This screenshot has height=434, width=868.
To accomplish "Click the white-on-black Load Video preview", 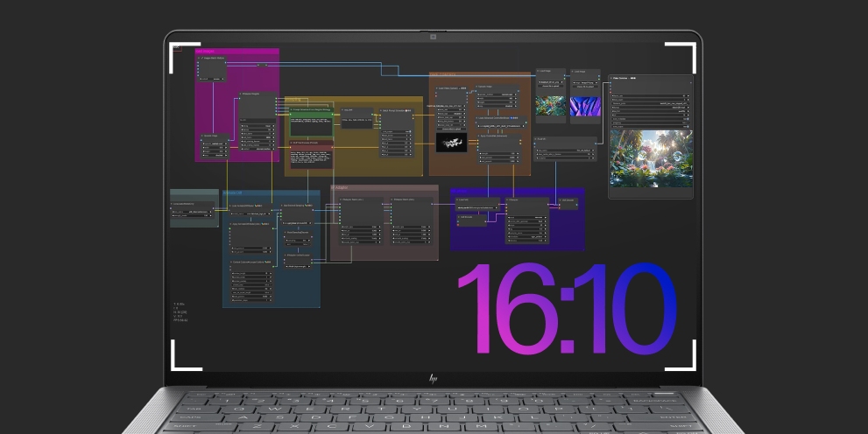I will [x=453, y=143].
